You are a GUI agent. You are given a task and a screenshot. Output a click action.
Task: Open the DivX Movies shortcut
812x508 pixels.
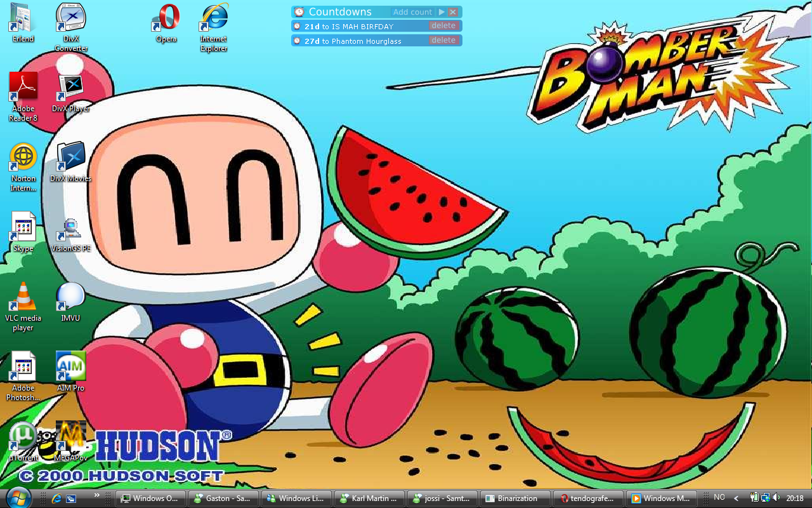(71, 163)
